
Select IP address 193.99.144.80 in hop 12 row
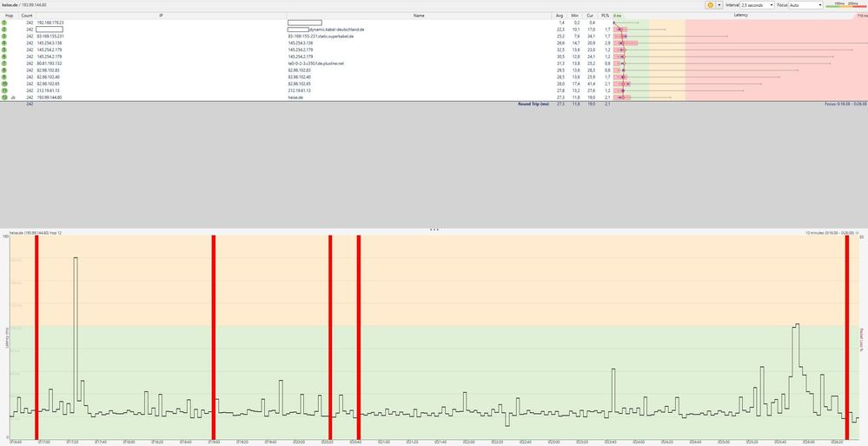point(50,97)
